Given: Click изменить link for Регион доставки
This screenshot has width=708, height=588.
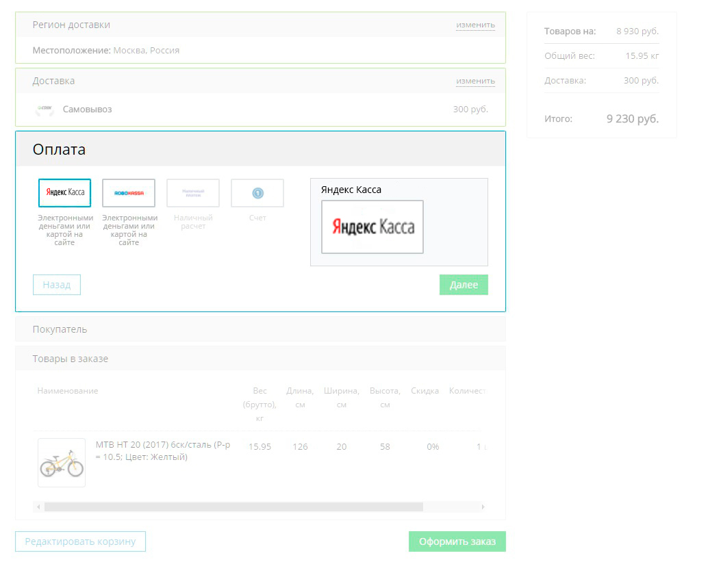Looking at the screenshot, I should [x=475, y=25].
